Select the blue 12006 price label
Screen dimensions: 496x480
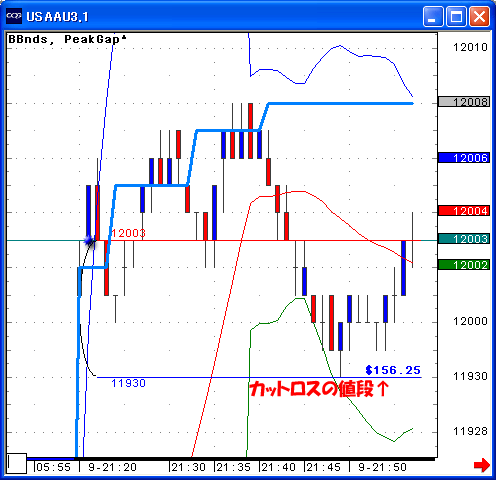(x=464, y=158)
